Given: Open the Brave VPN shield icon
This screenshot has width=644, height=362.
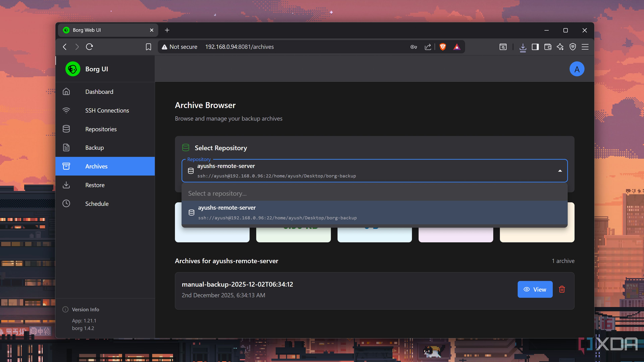Looking at the screenshot, I should tap(573, 47).
